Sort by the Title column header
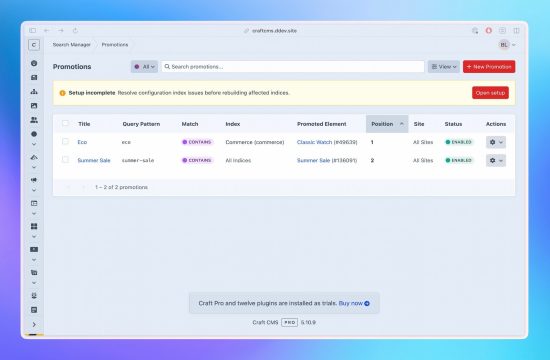This screenshot has width=550, height=360. [84, 124]
